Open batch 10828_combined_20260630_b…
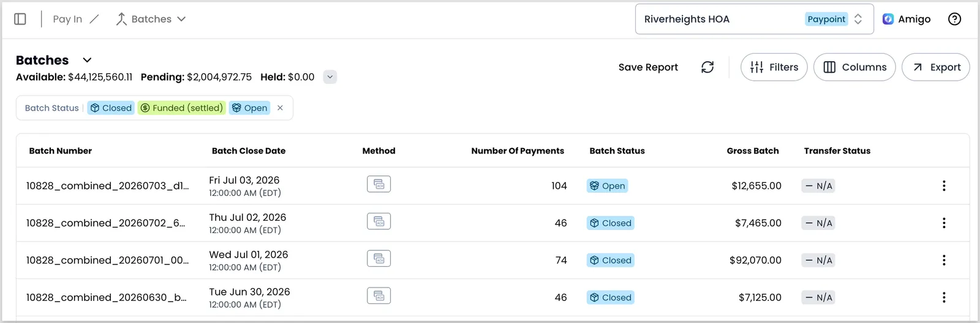The image size is (980, 323). [x=106, y=298]
